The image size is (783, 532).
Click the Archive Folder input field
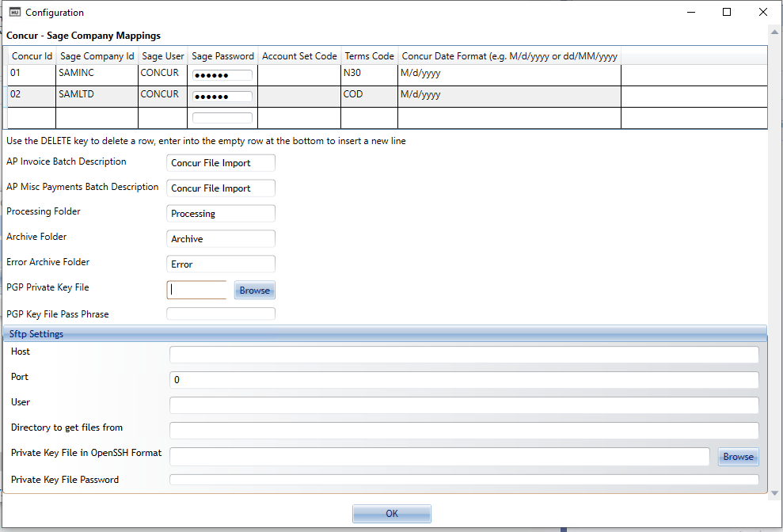pyautogui.click(x=221, y=239)
